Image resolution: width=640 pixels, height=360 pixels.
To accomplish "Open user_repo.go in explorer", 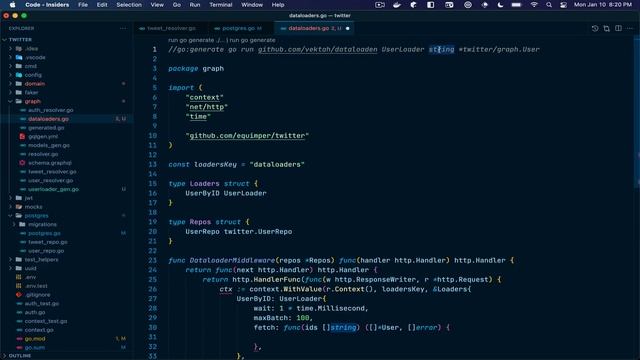I will point(46,251).
